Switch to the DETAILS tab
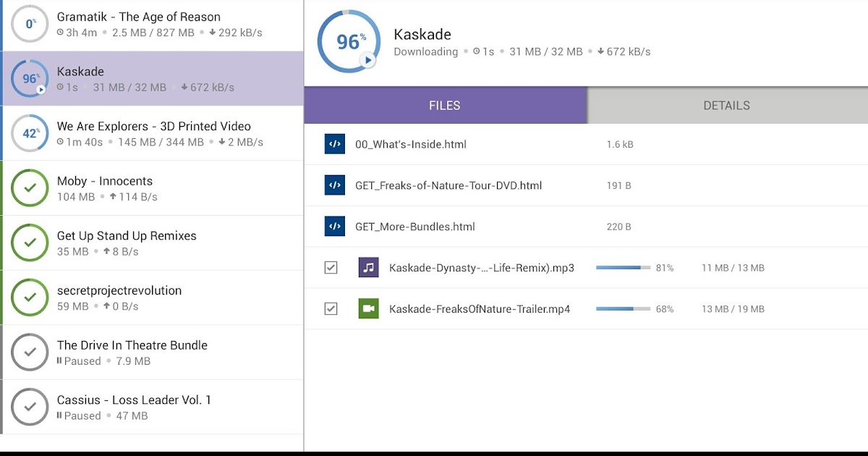The width and height of the screenshot is (868, 456). coord(727,106)
